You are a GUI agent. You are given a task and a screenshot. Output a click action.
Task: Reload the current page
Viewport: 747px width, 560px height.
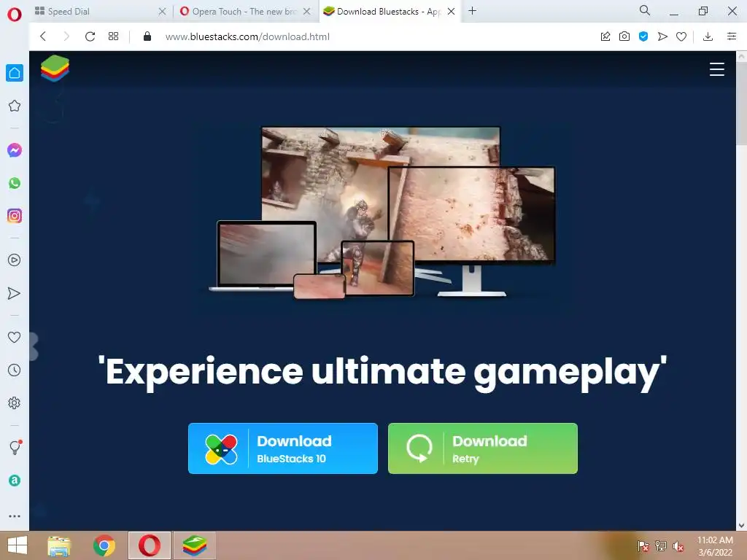coord(90,36)
